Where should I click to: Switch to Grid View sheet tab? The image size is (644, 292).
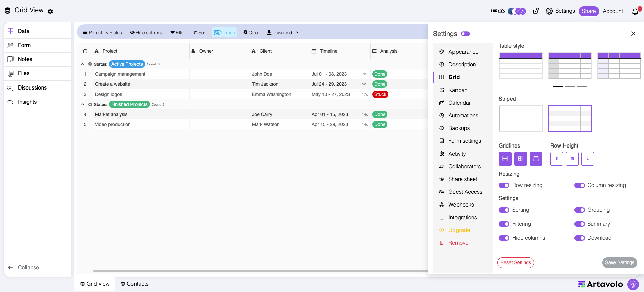tap(95, 284)
